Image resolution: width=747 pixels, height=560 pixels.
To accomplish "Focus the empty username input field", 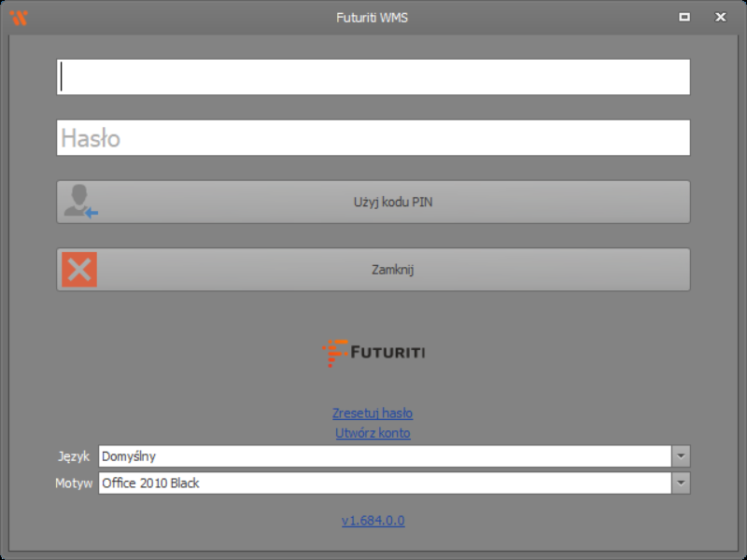I will coord(373,77).
